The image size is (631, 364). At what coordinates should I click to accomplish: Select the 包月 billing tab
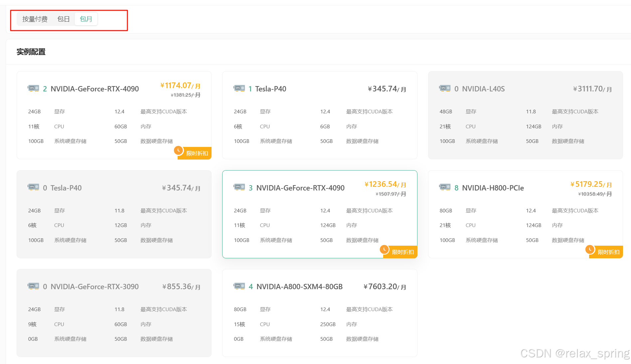86,19
